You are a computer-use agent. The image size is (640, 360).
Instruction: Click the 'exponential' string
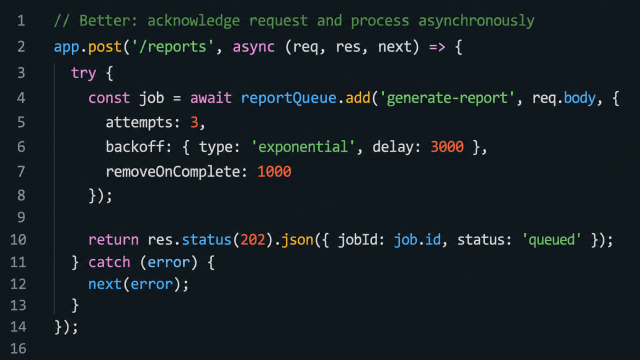click(302, 147)
